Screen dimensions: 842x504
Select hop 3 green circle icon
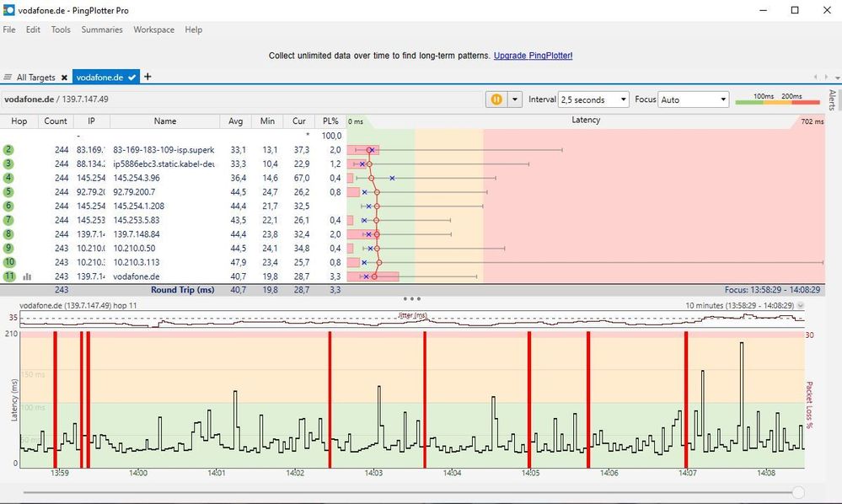pos(8,164)
